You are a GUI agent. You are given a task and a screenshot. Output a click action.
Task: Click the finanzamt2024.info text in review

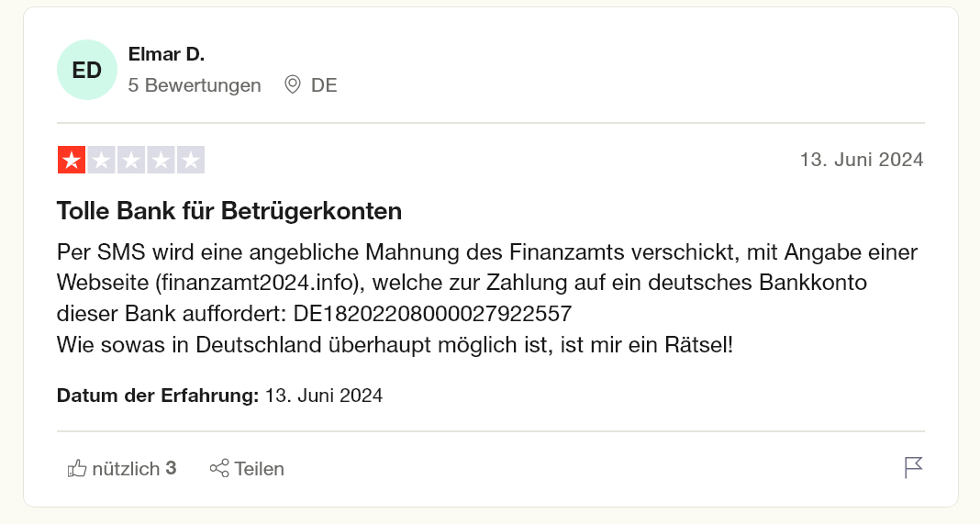pos(259,283)
